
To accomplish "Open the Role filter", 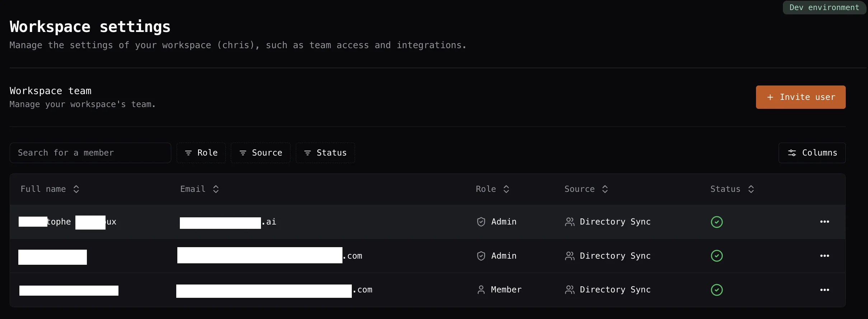I will tap(201, 153).
